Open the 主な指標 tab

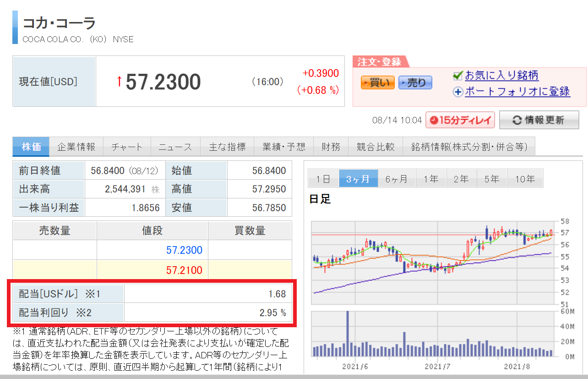coord(227,147)
